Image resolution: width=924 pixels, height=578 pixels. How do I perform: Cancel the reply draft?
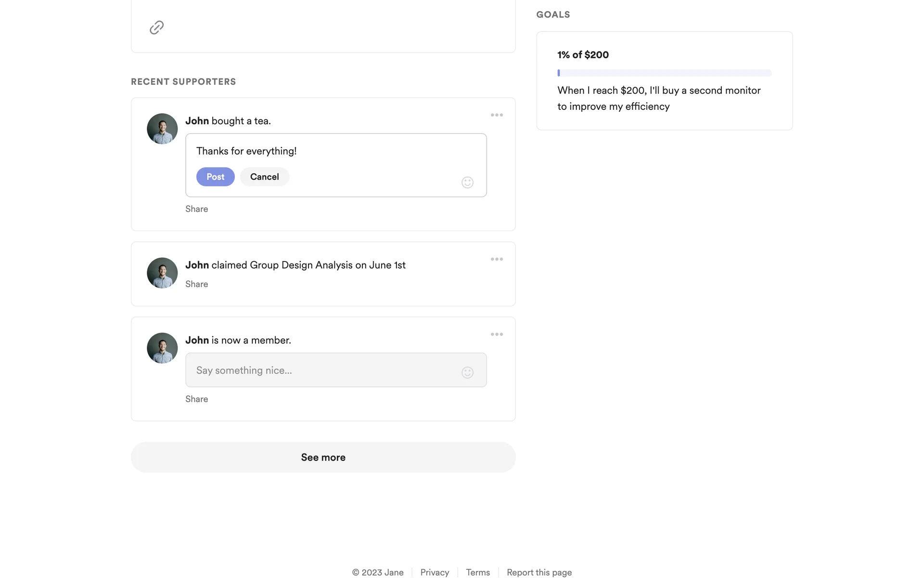click(264, 177)
